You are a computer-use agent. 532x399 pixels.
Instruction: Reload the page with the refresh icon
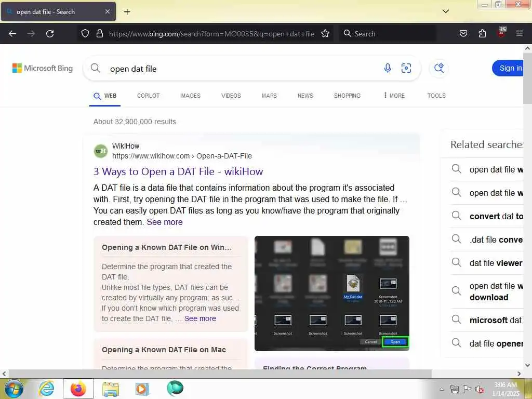click(x=50, y=34)
